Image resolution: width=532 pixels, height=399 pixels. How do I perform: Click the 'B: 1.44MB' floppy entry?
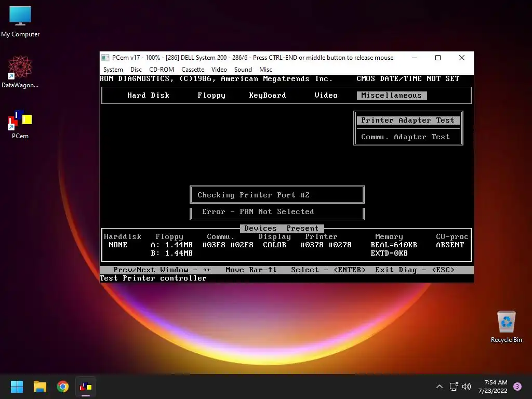point(171,253)
